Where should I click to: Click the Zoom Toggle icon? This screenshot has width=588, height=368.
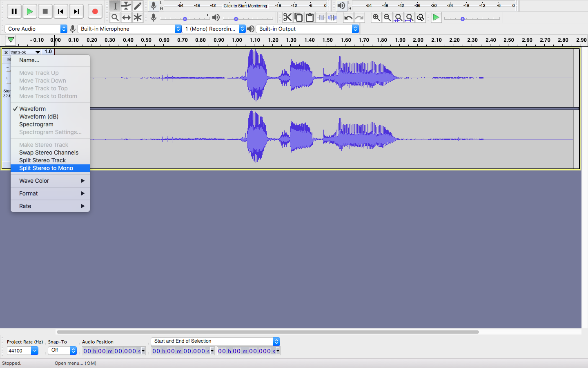[420, 17]
